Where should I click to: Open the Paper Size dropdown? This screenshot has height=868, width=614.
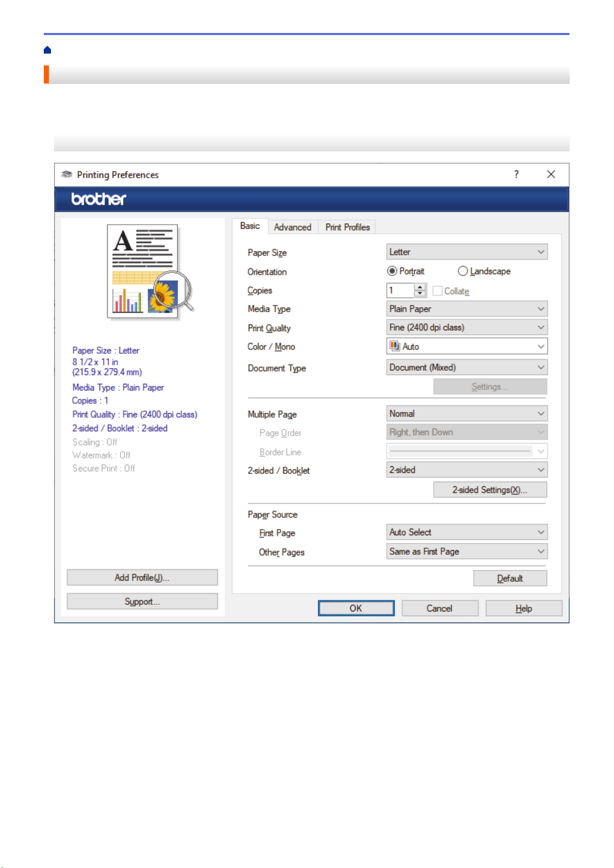(x=467, y=252)
